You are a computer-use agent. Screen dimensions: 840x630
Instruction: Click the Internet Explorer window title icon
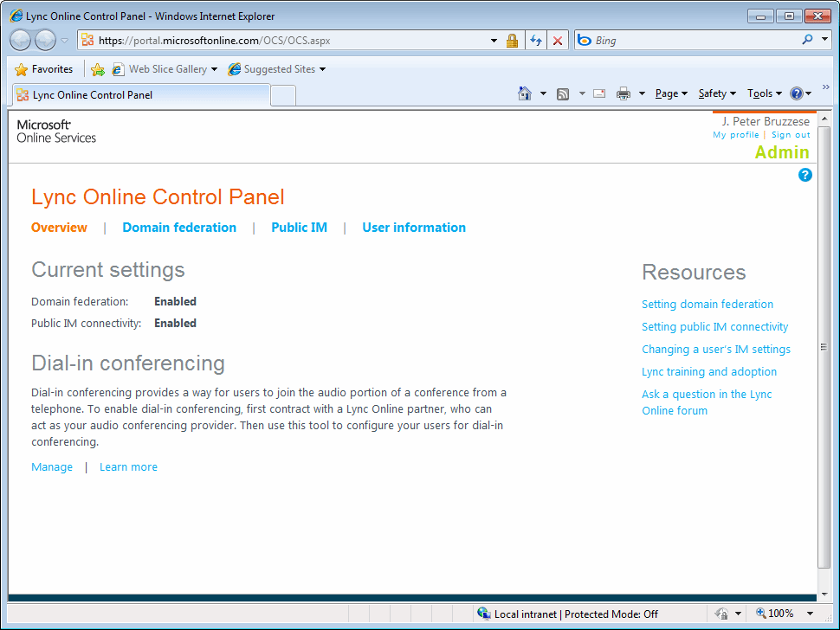click(x=16, y=16)
